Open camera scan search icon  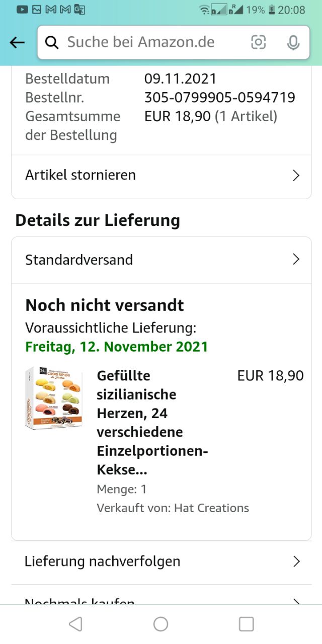258,43
